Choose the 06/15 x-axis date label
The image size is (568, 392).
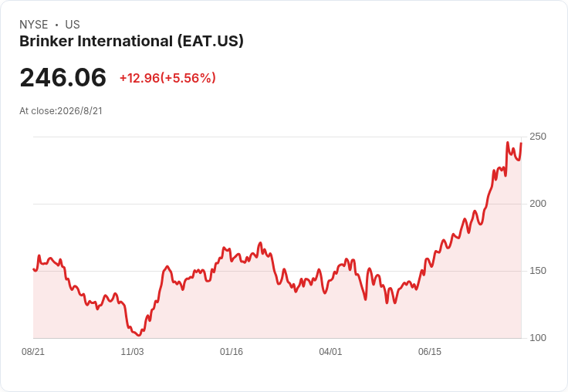[x=430, y=351]
